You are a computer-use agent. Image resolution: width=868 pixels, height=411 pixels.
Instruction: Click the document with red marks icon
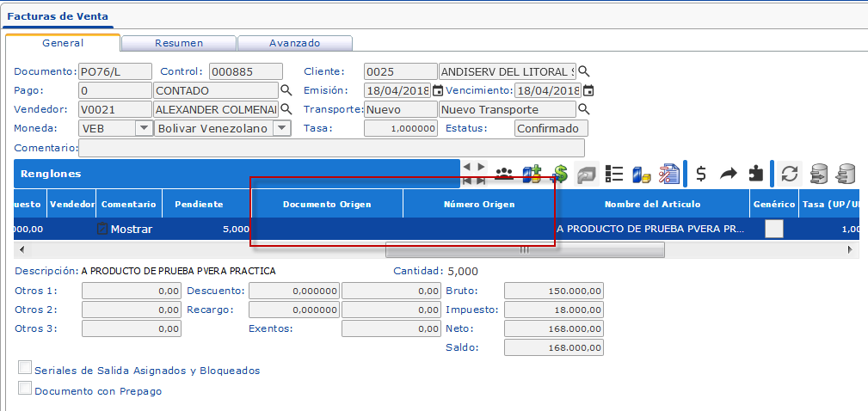[x=668, y=174]
